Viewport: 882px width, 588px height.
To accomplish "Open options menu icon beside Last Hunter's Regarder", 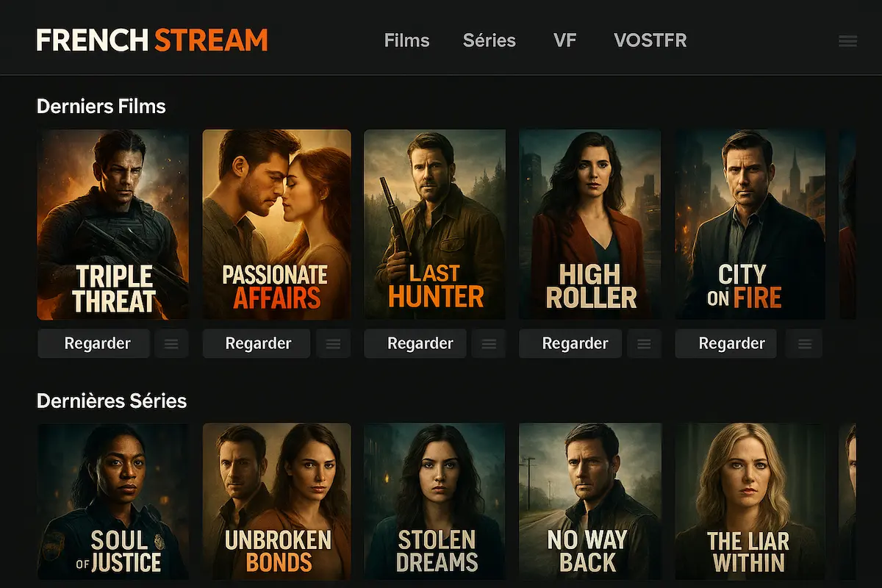I will 489,343.
